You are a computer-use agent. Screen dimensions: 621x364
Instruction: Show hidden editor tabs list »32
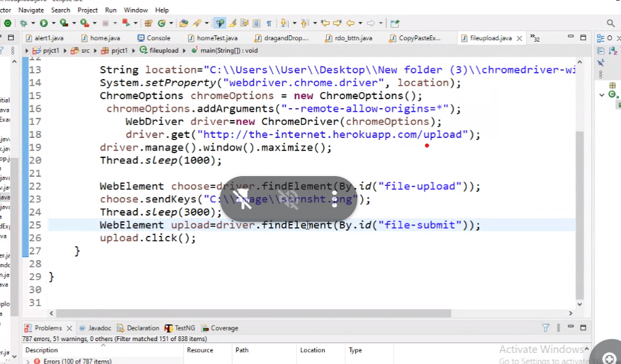pyautogui.click(x=535, y=38)
